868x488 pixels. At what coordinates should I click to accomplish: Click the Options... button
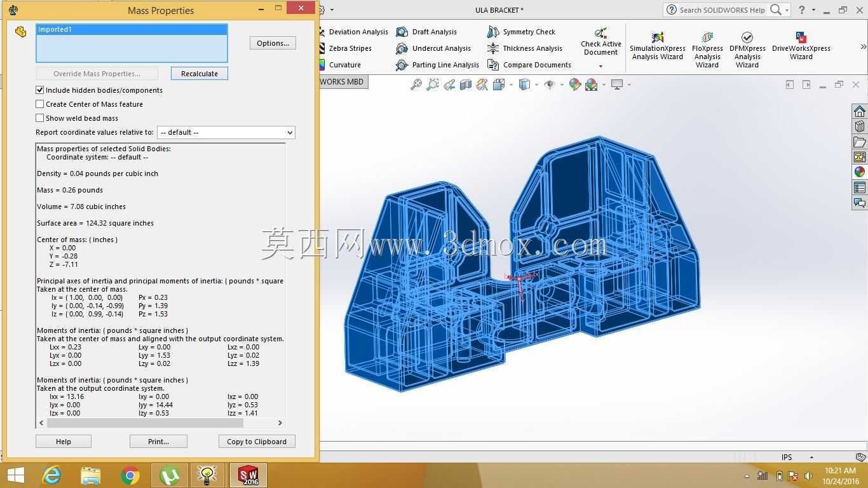(x=273, y=43)
